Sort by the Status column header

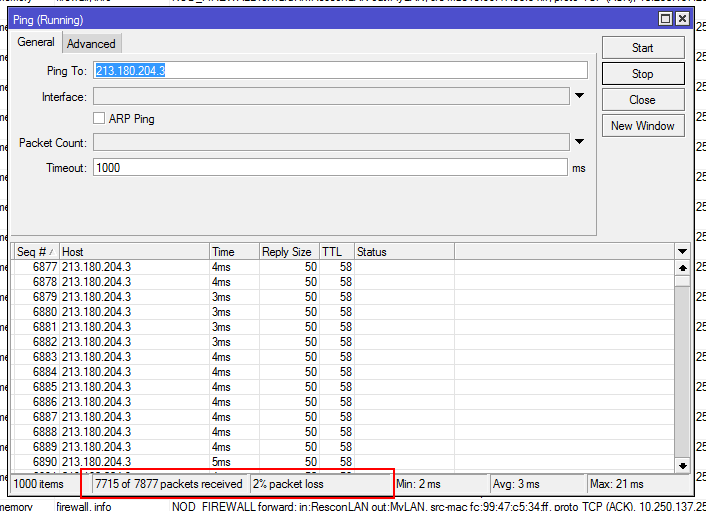point(404,252)
